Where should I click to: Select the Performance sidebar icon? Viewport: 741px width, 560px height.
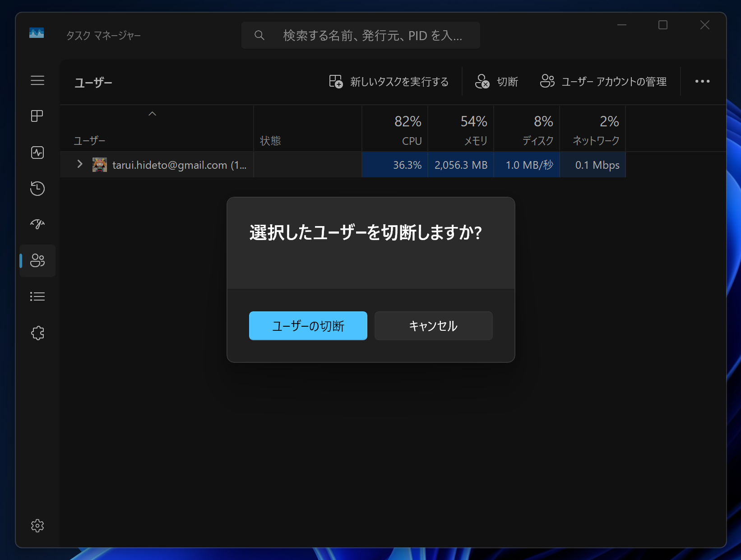pyautogui.click(x=37, y=153)
